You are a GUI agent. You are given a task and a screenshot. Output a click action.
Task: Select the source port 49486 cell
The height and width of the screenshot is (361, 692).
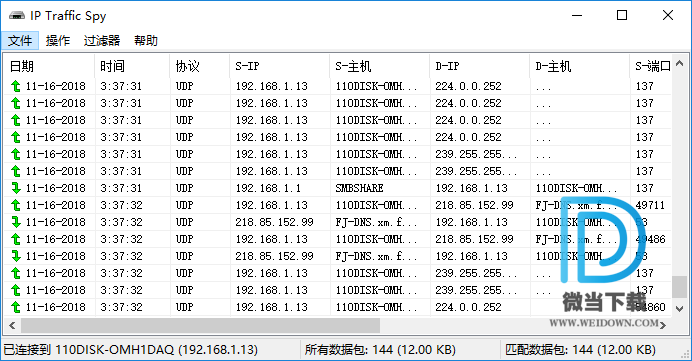tap(650, 239)
